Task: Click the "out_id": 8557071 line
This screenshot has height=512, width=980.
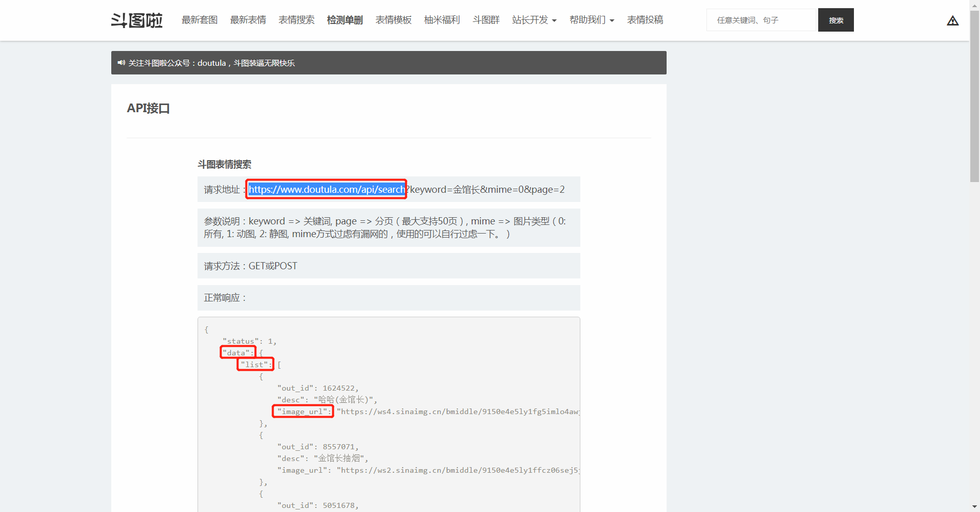Action: click(318, 447)
